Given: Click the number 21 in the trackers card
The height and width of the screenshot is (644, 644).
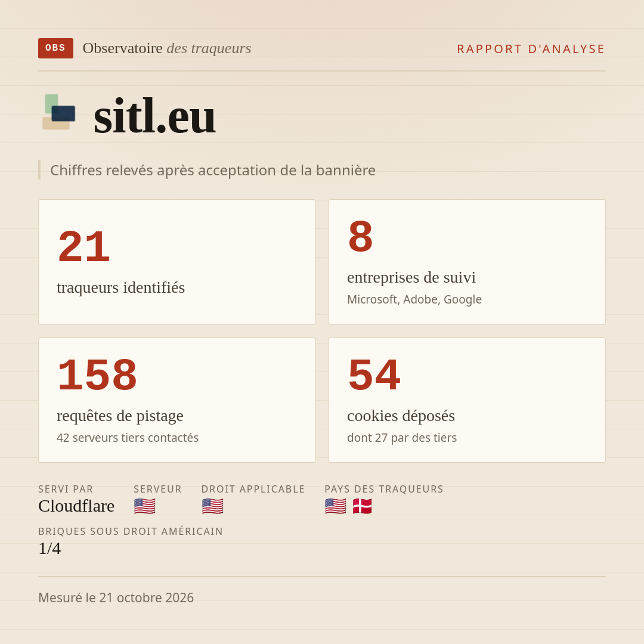Looking at the screenshot, I should click(84, 247).
